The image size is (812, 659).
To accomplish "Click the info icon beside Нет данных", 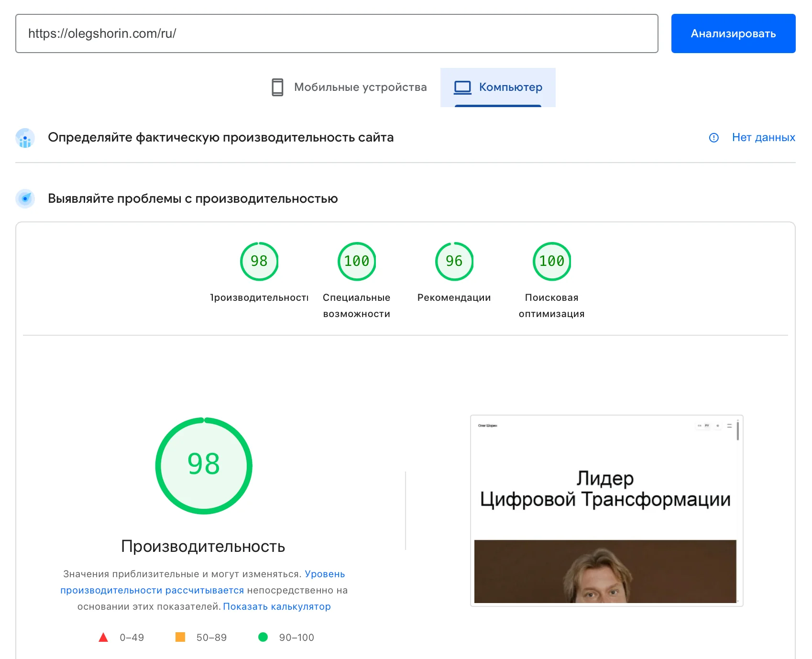I will click(x=714, y=138).
